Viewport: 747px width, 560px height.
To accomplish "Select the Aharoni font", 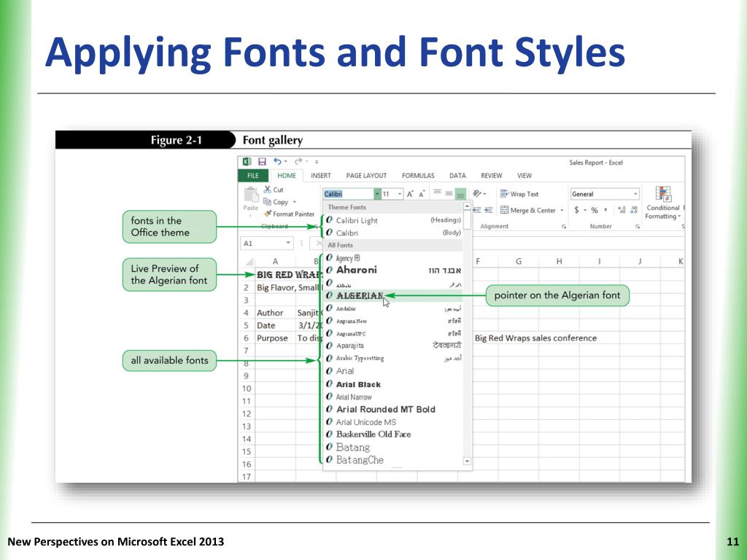I will pyautogui.click(x=393, y=270).
